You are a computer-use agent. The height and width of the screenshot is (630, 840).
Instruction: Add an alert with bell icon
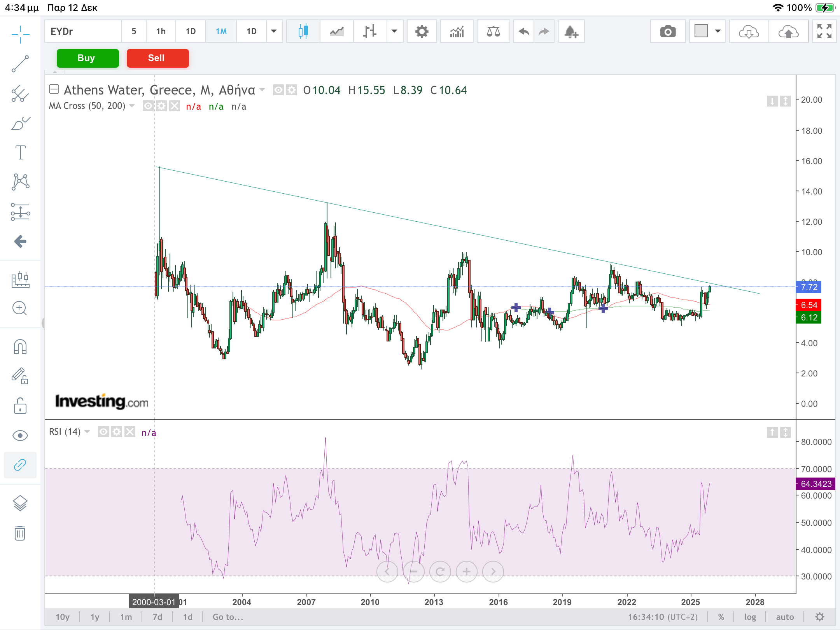tap(571, 31)
